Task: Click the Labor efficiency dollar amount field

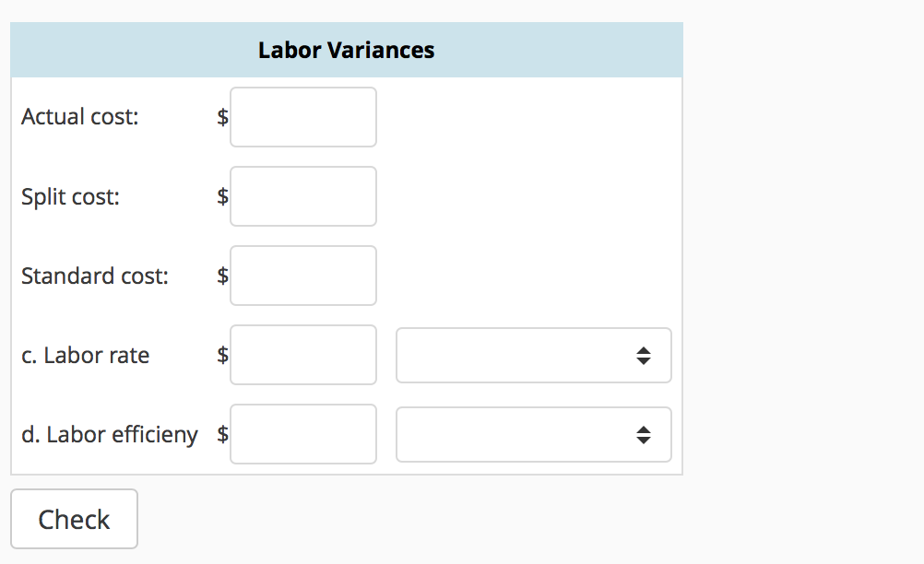Action: coord(302,434)
